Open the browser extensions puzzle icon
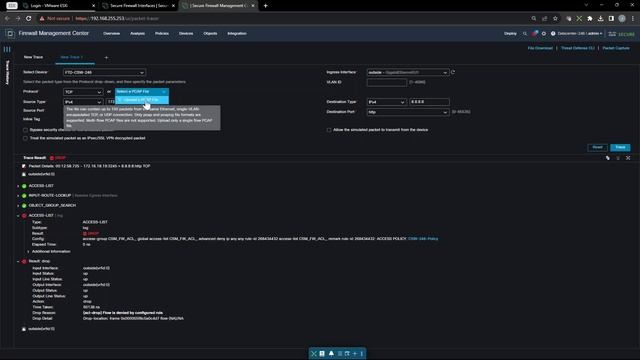 [590, 18]
